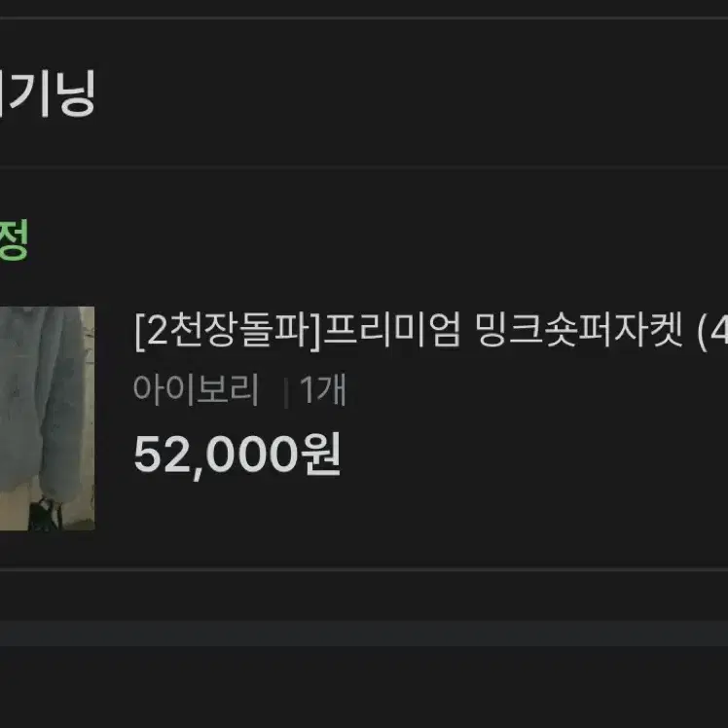Image resolution: width=728 pixels, height=728 pixels.
Task: Tap the 원 currency character after 52,000
Action: click(321, 454)
